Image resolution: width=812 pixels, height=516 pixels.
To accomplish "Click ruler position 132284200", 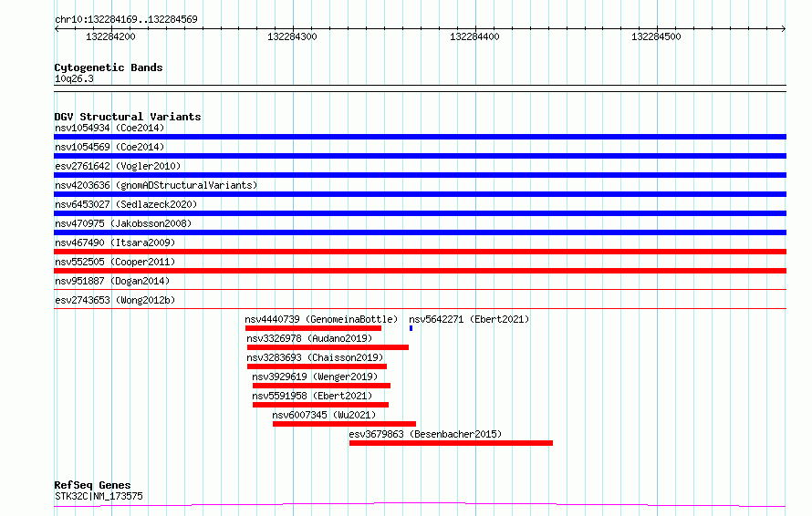I will click(110, 36).
